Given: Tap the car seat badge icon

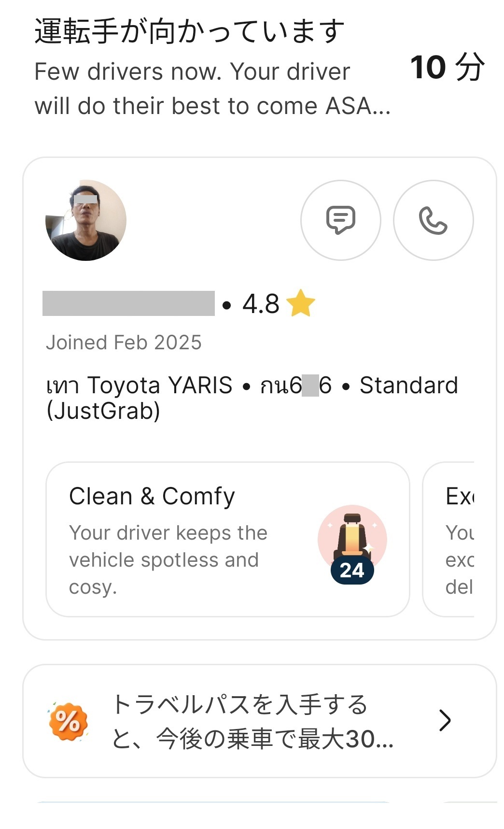Looking at the screenshot, I should (x=352, y=537).
